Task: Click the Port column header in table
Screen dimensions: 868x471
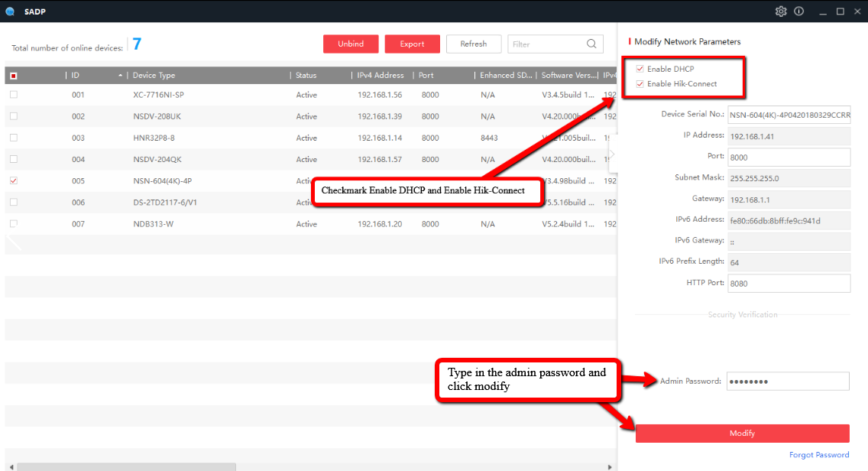Action: click(x=426, y=76)
